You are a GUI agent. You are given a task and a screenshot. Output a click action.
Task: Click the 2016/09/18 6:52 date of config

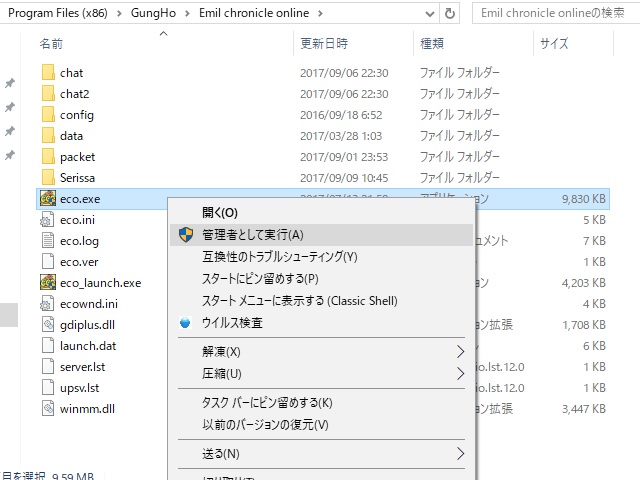341,115
